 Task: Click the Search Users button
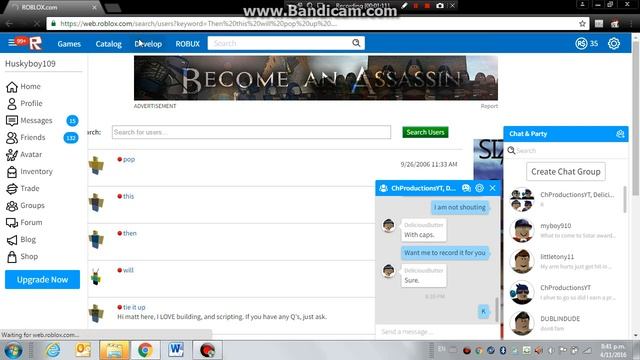pos(425,132)
